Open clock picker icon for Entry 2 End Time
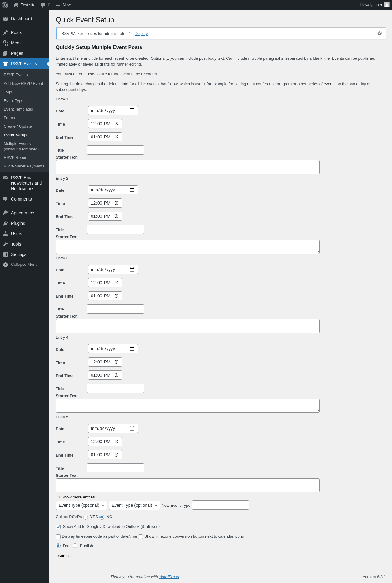The image size is (392, 583). tap(116, 216)
